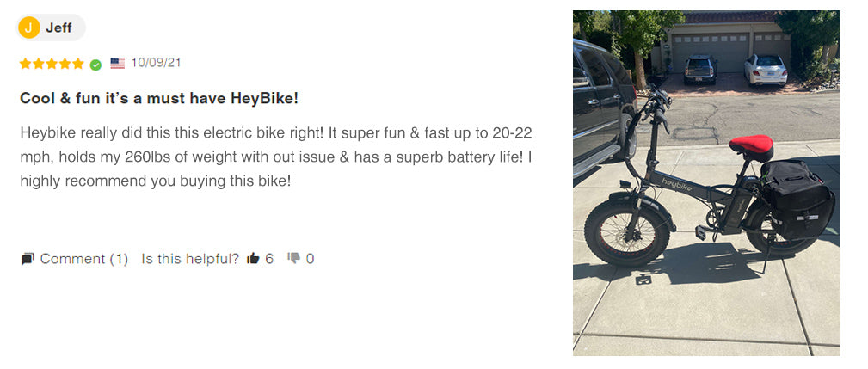The image size is (868, 369).
Task: Click the review body paragraph text
Action: coord(276,157)
